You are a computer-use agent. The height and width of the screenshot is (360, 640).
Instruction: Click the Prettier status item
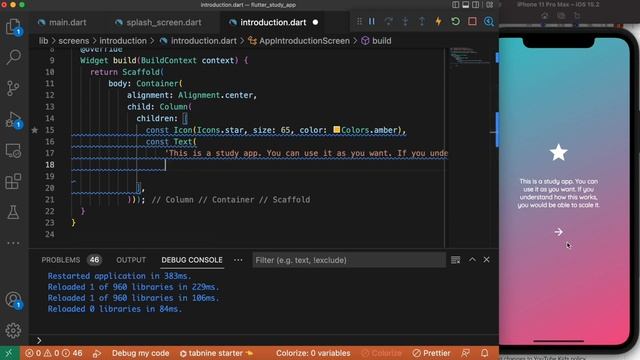[431, 353]
